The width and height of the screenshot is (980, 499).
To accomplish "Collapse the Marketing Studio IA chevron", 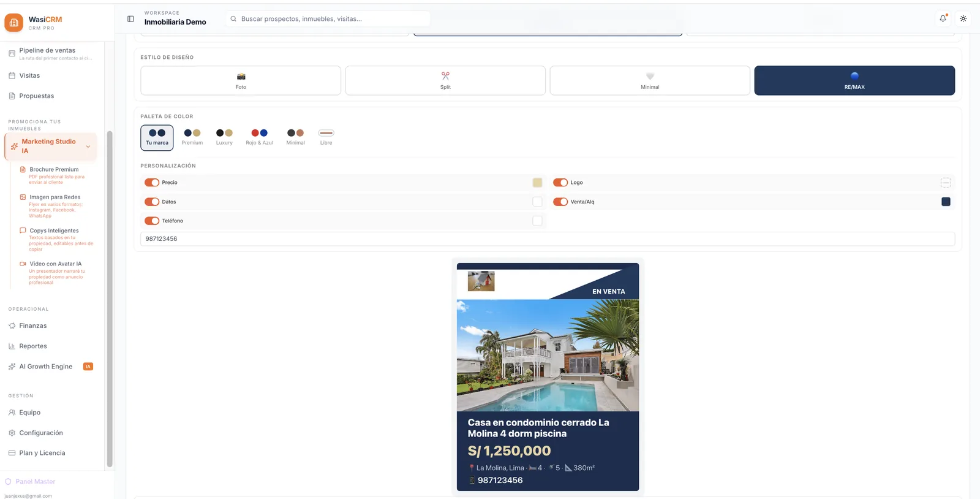I will click(88, 147).
